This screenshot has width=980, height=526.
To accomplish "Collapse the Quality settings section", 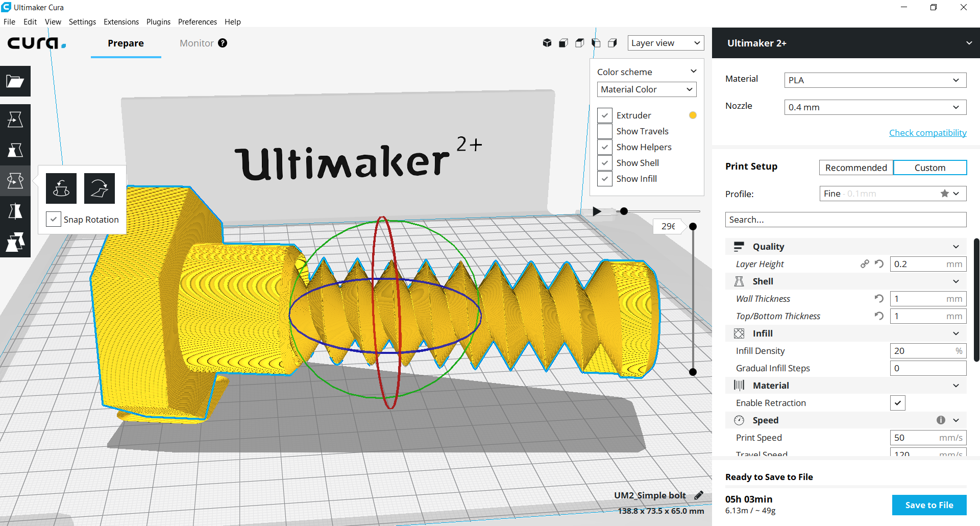I will point(955,247).
